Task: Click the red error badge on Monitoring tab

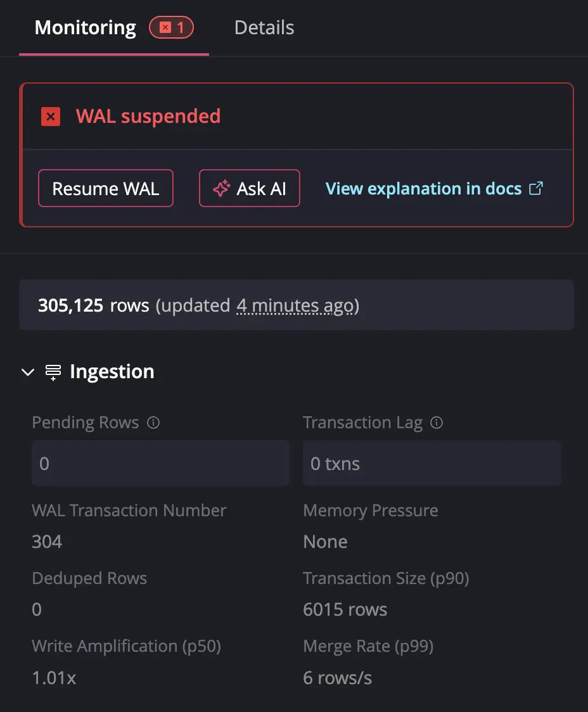Action: [171, 28]
